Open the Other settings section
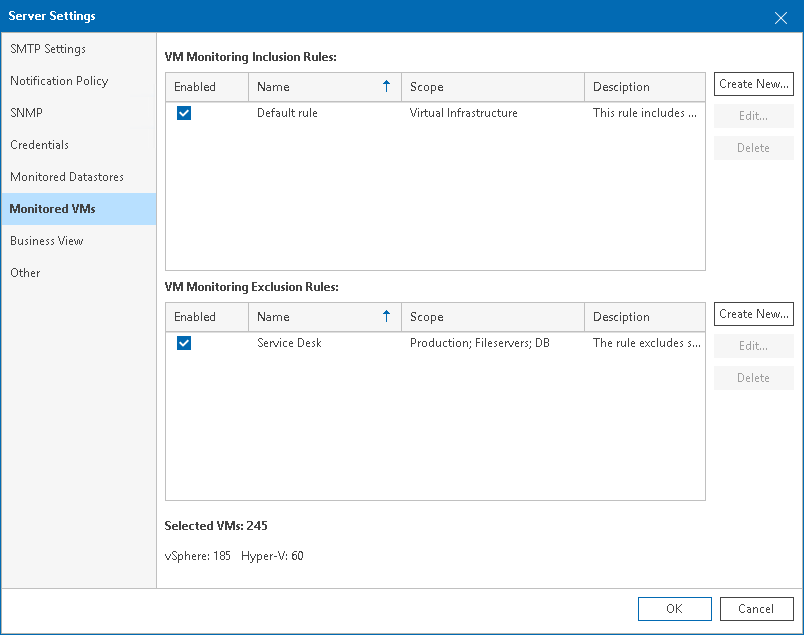This screenshot has height=635, width=804. click(26, 273)
